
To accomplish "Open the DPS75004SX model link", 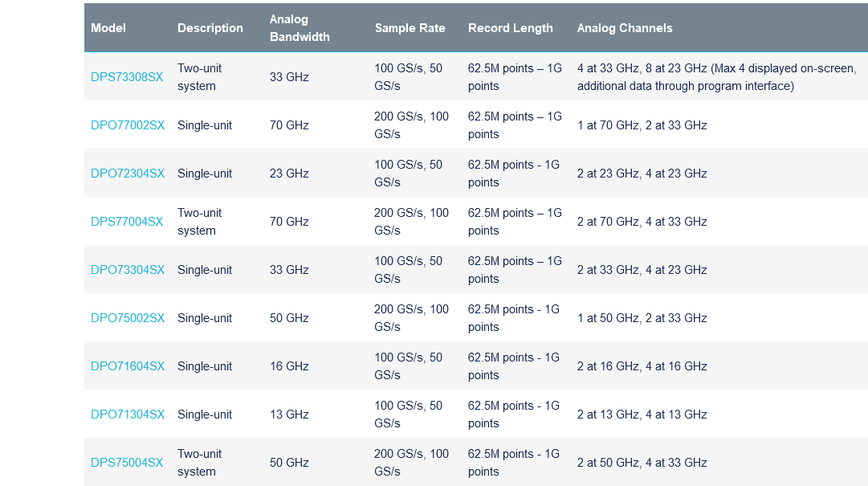I will point(127,462).
